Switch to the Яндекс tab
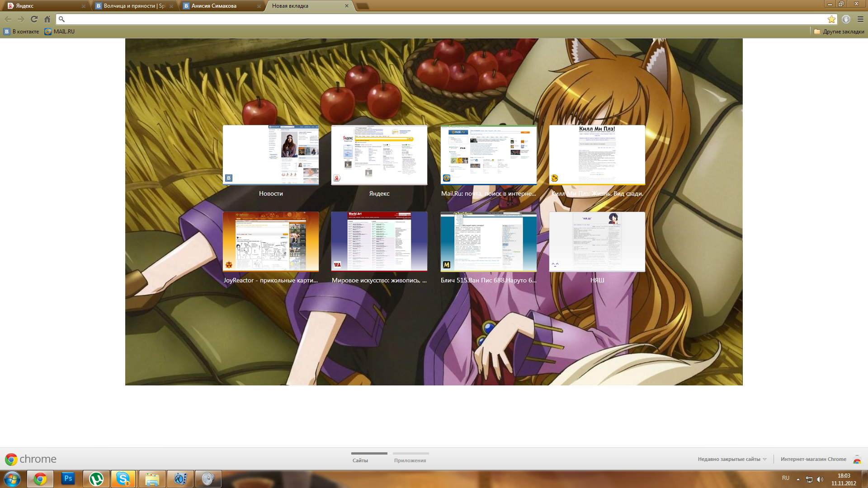Viewport: 868px width, 488px height. (45, 6)
